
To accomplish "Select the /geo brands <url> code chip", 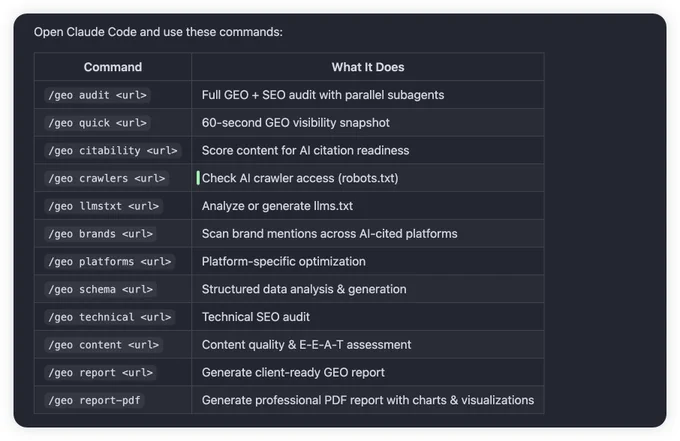I will 101,234.
